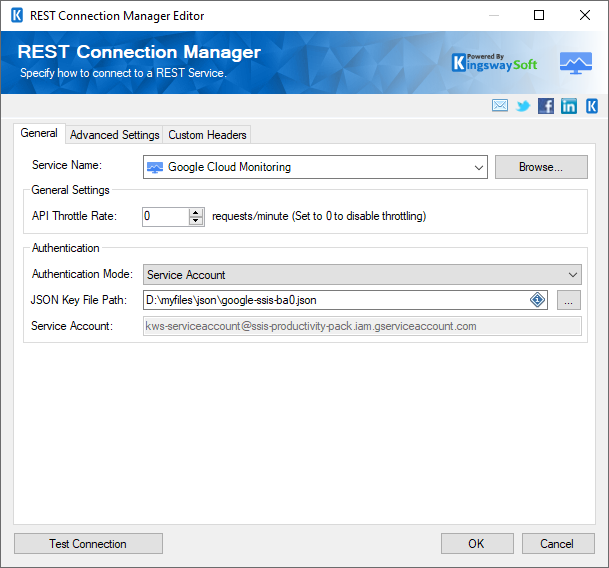Screen dimensions: 609x568
Task: Click the Browse... button
Action: [x=541, y=167]
